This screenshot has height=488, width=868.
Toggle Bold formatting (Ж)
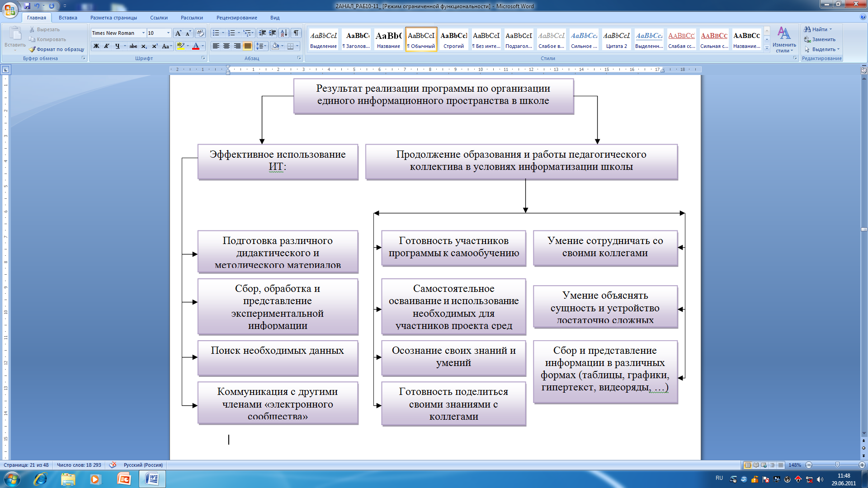pos(96,46)
